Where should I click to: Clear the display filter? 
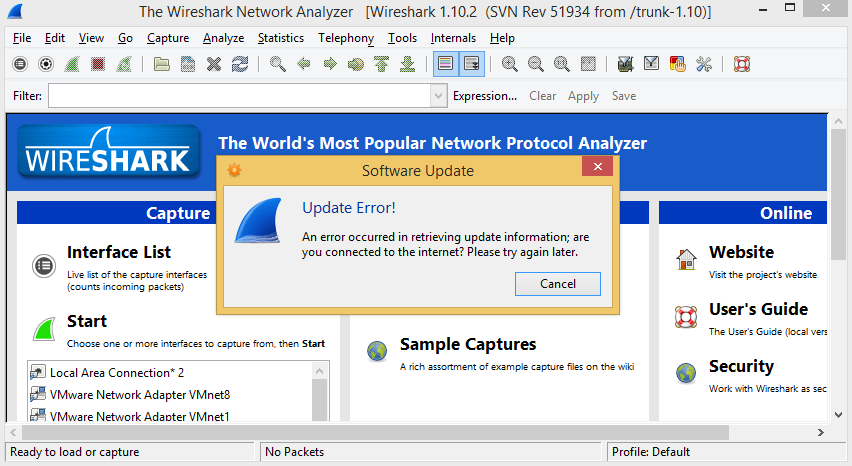coord(542,96)
